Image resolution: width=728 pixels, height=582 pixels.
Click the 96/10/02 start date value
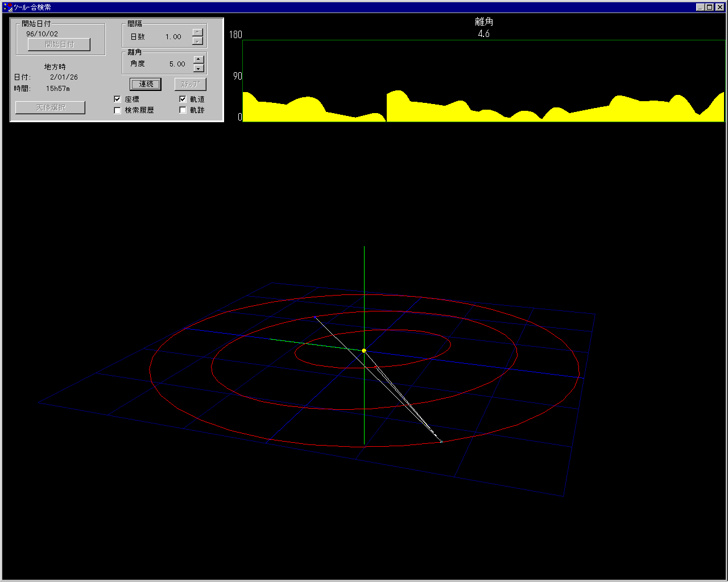tap(42, 34)
